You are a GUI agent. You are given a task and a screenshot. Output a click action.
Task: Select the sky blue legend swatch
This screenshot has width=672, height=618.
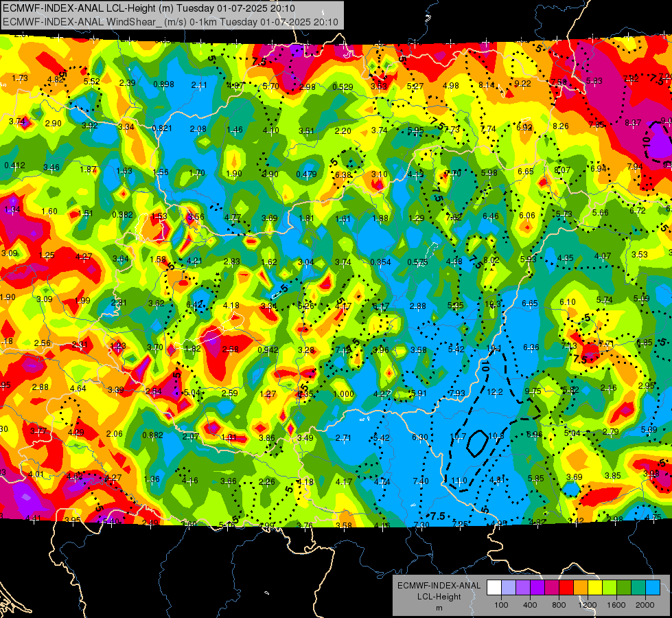coord(653,588)
